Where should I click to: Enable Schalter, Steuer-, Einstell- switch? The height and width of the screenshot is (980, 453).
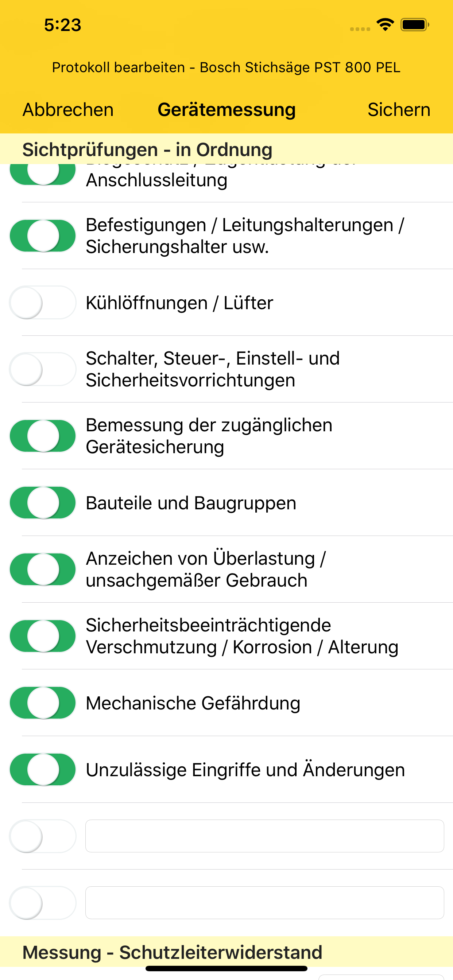click(43, 369)
